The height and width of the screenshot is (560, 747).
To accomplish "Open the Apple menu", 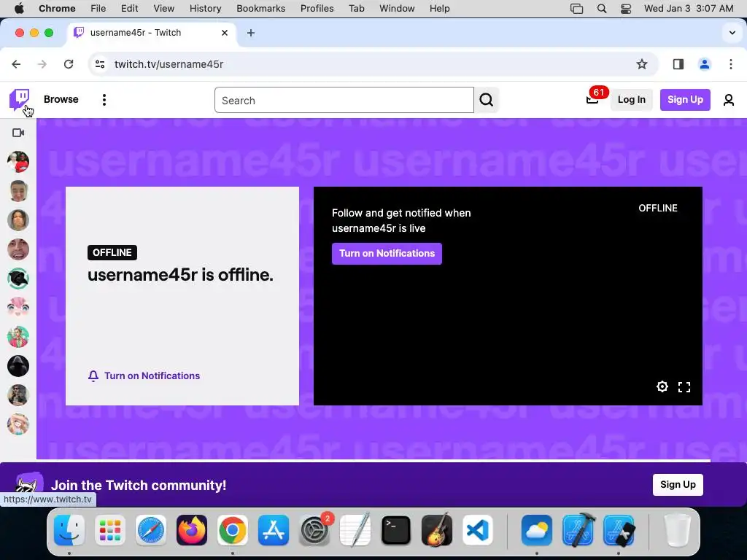I will point(19,8).
